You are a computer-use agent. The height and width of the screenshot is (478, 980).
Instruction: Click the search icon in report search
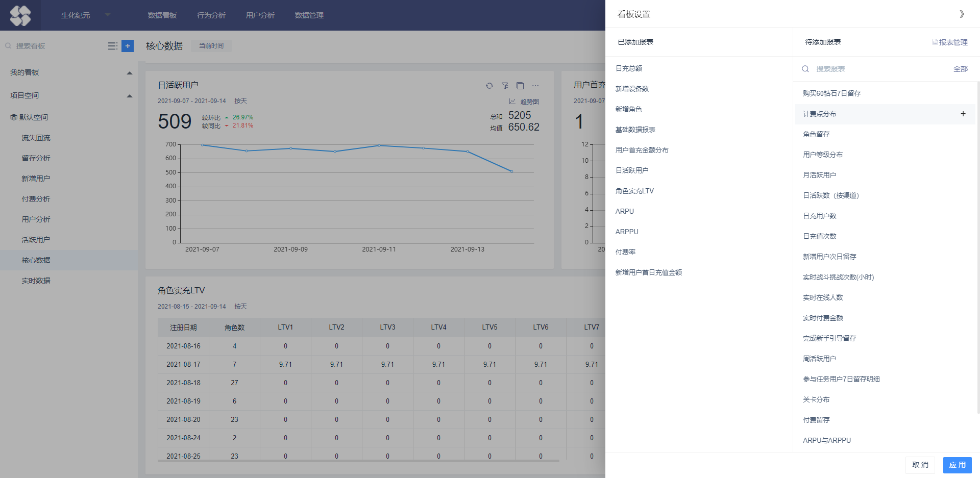[x=805, y=69]
